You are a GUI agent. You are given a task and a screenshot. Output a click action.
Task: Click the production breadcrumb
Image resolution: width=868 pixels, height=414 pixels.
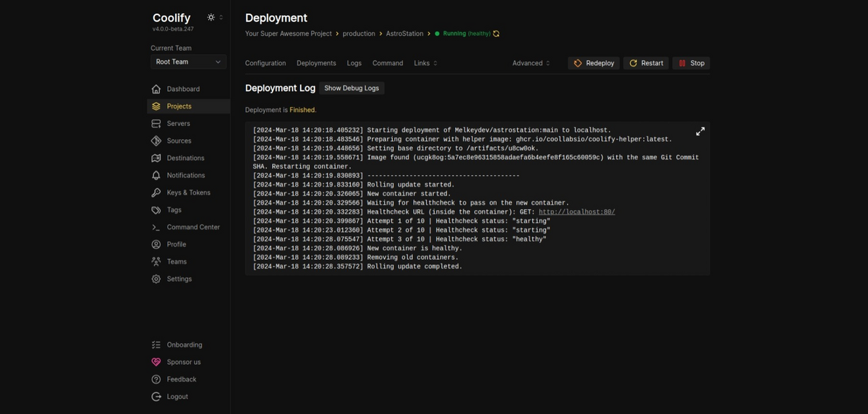point(359,34)
